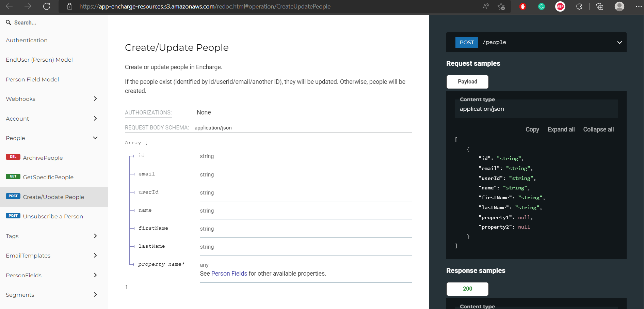The height and width of the screenshot is (309, 644).
Task: Open the Adblock Plus extension icon
Action: point(560,6)
